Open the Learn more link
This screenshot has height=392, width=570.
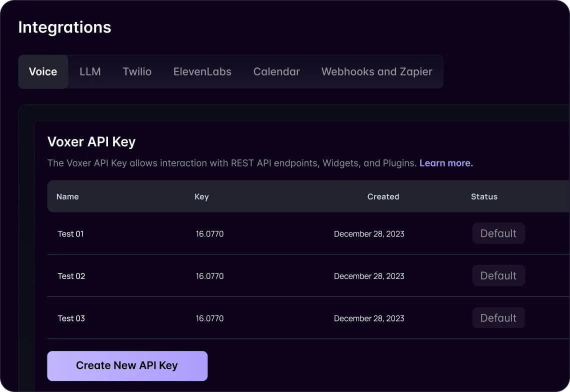click(445, 163)
